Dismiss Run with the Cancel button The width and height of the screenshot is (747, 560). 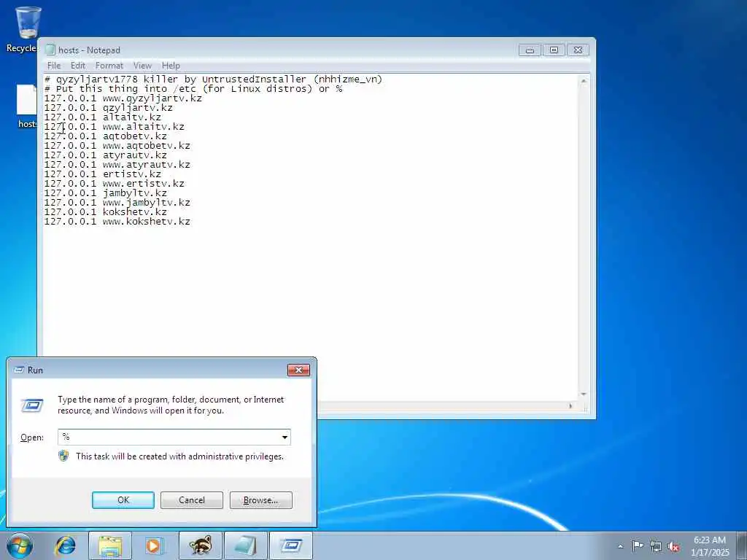[192, 500]
